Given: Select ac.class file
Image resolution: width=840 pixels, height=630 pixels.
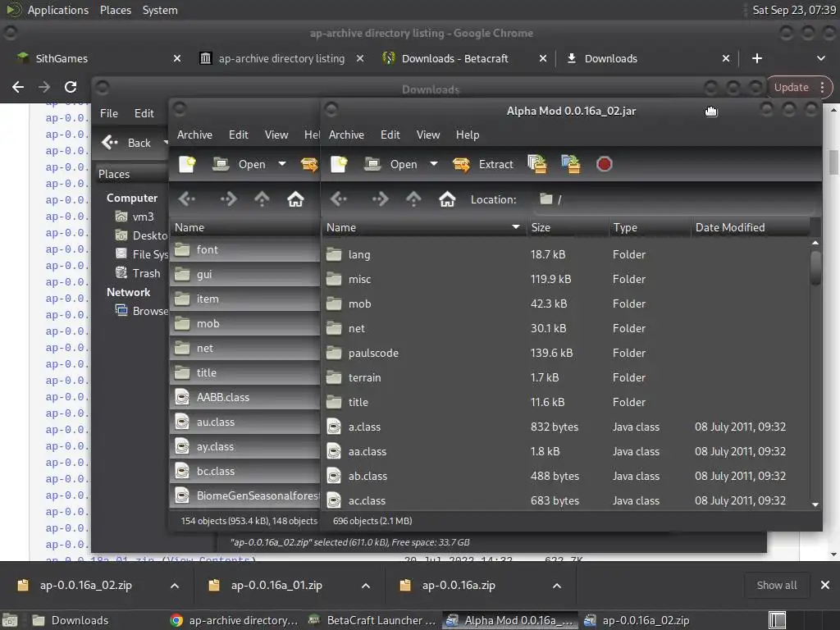Looking at the screenshot, I should pyautogui.click(x=567, y=501).
